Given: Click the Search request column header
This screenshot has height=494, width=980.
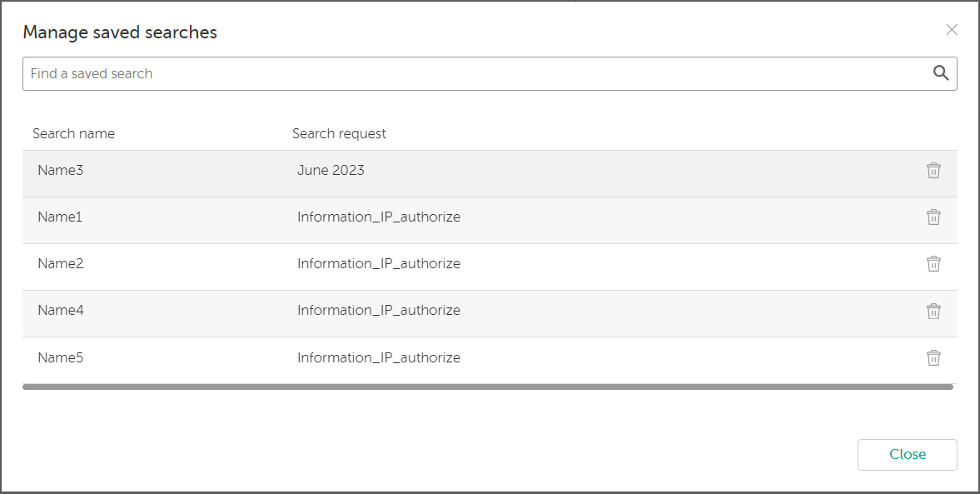Looking at the screenshot, I should pos(339,133).
